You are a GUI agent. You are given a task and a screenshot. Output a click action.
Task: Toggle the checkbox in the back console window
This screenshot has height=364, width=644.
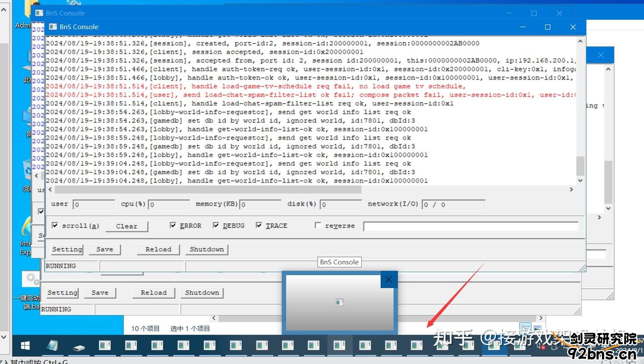(x=41, y=211)
